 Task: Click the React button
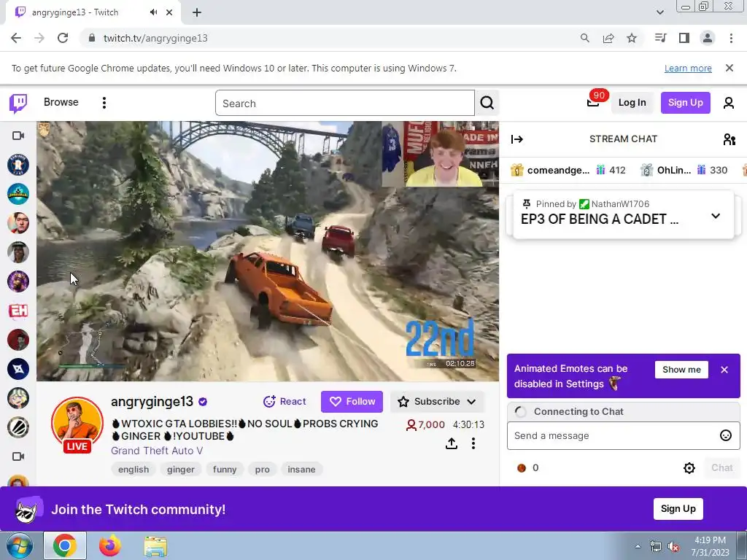pyautogui.click(x=284, y=402)
